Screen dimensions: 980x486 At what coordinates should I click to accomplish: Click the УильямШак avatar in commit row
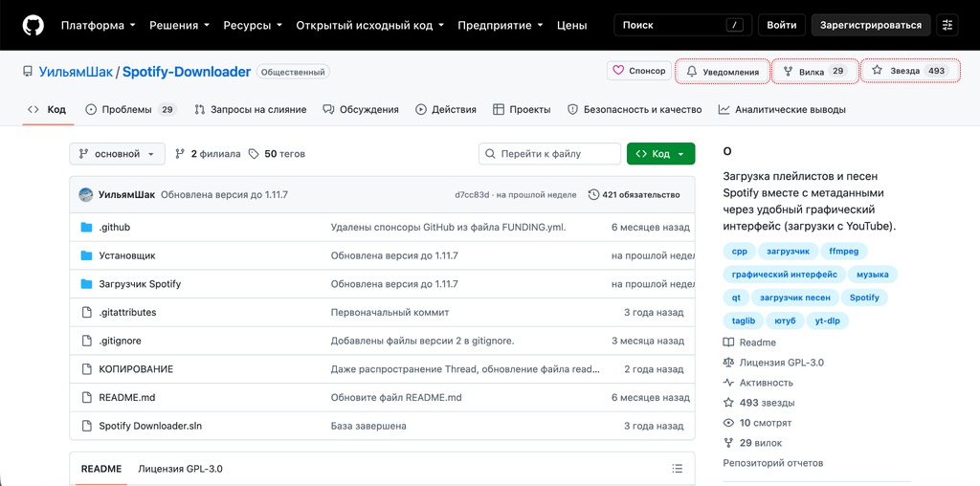[85, 194]
